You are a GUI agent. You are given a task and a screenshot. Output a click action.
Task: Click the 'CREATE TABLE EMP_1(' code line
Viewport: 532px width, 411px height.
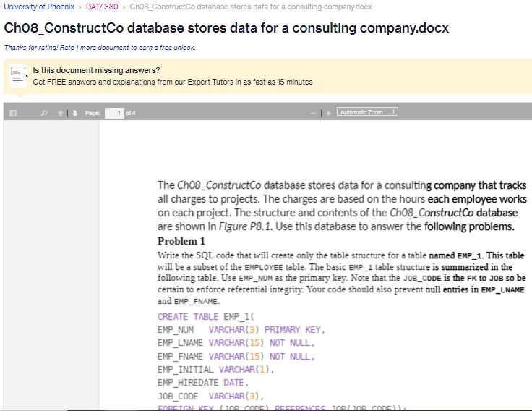click(205, 317)
